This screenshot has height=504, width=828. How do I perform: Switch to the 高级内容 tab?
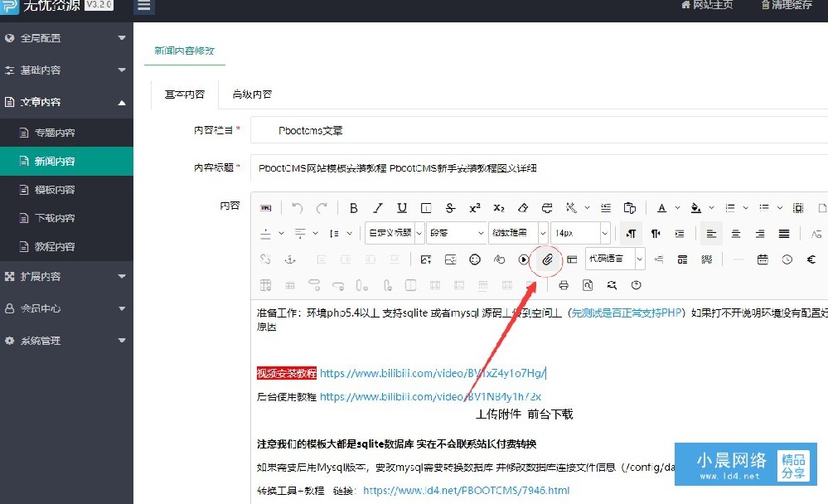coord(253,94)
